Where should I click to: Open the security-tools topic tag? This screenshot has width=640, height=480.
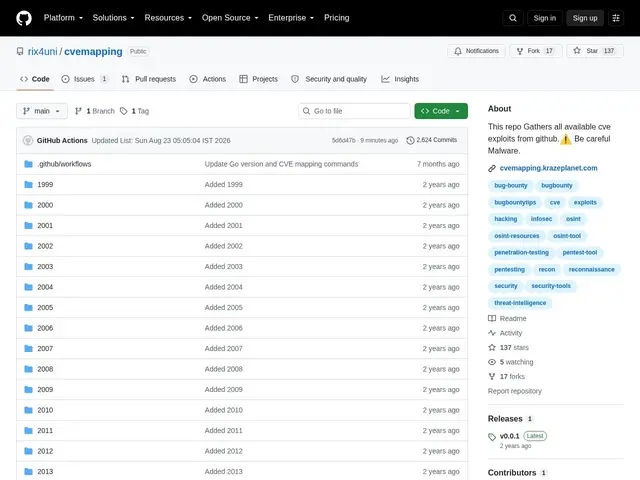(x=551, y=286)
